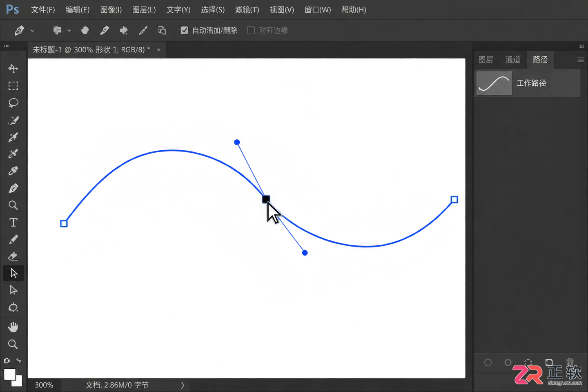Click the 工作路径 path thumbnail
The image size is (588, 392).
pos(494,83)
